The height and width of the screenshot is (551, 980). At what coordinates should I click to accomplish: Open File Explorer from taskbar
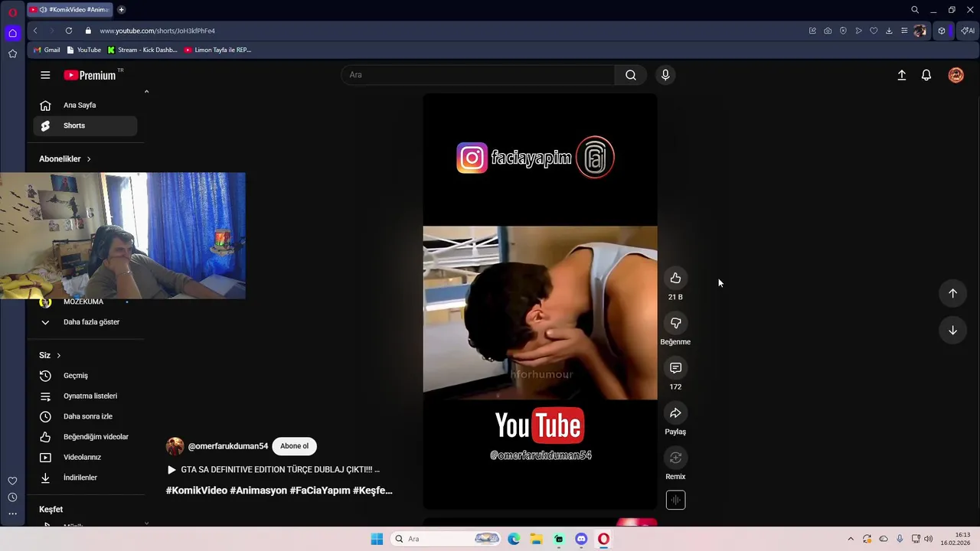click(x=536, y=539)
